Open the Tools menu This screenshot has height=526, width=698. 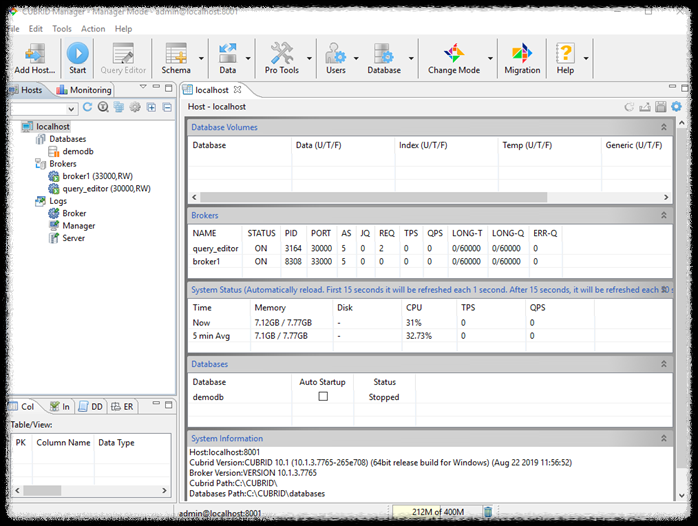[x=62, y=28]
